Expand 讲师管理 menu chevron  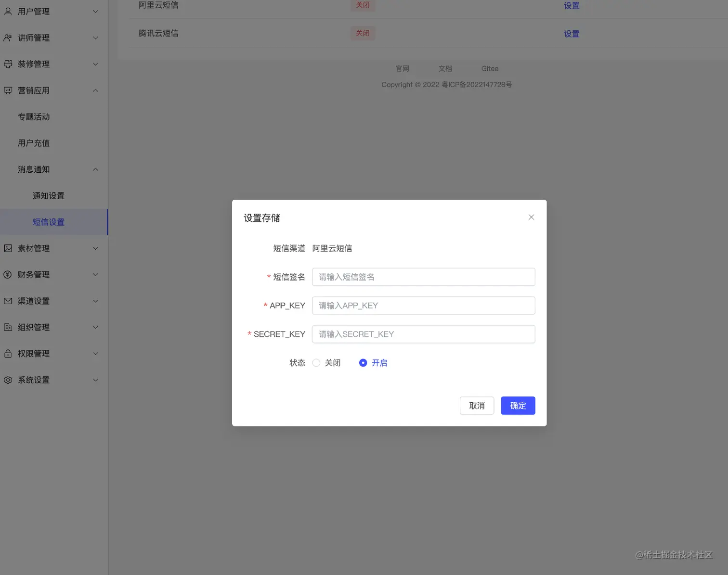[x=95, y=38]
